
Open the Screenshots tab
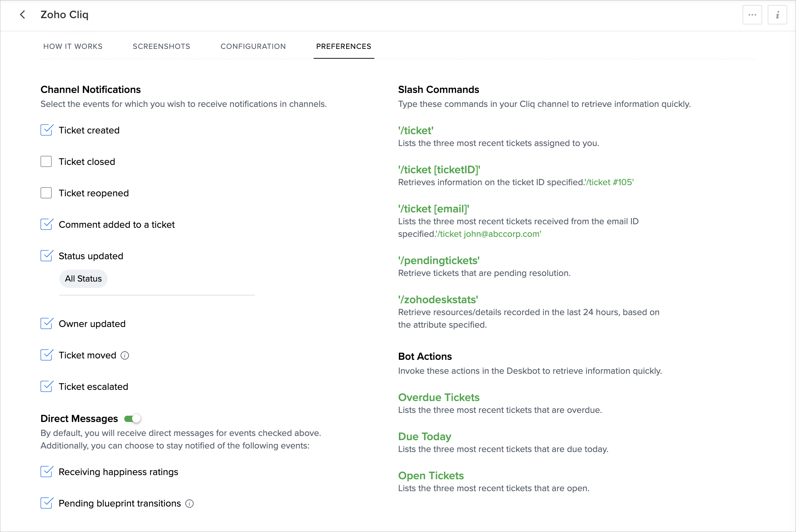[x=161, y=46]
